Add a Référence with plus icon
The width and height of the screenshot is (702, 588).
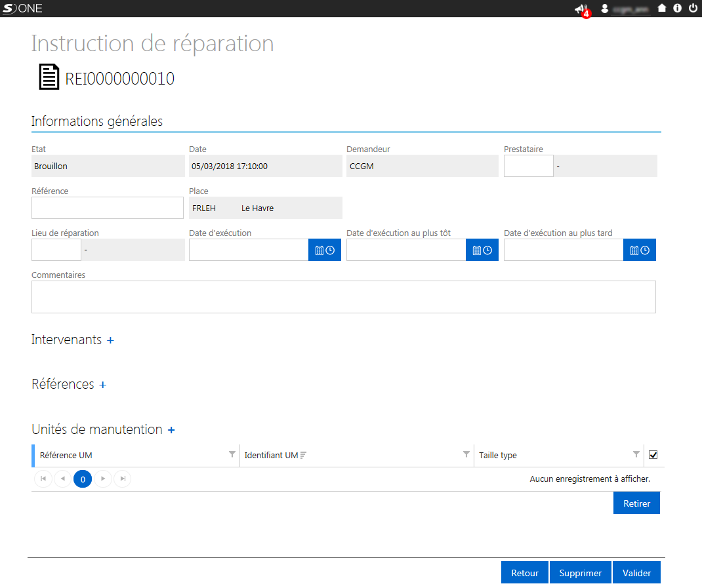[103, 385]
